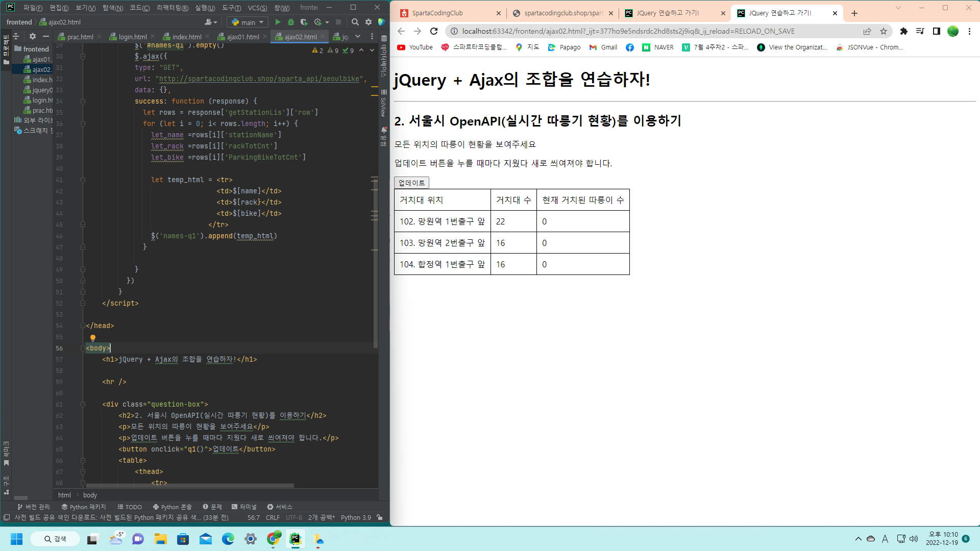This screenshot has height=551, width=980.
Task: Open Chrome side panel icon
Action: coord(937,31)
